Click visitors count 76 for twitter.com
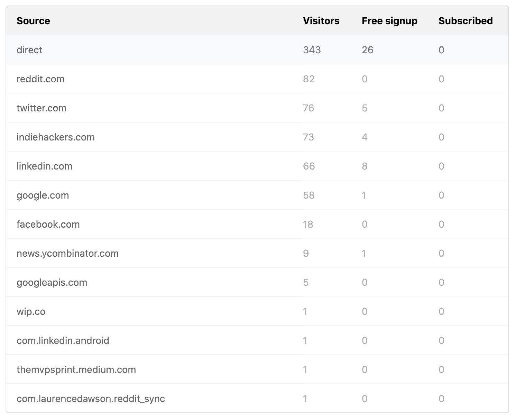Image resolution: width=516 pixels, height=420 pixels. tap(308, 108)
